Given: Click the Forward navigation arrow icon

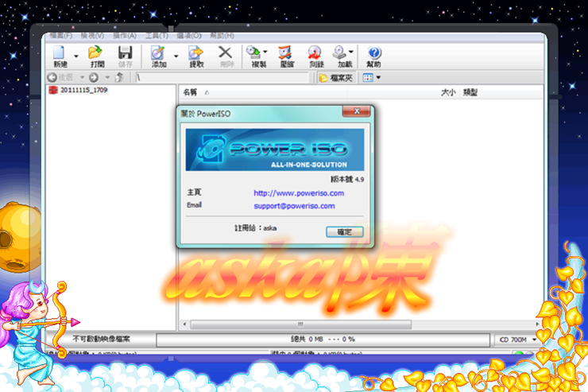Looking at the screenshot, I should click(x=94, y=78).
